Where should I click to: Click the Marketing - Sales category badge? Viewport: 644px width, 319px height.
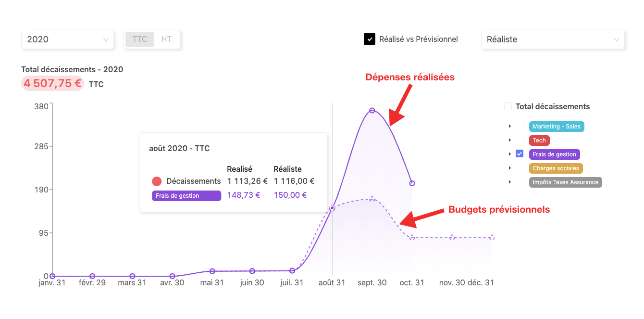[557, 126]
